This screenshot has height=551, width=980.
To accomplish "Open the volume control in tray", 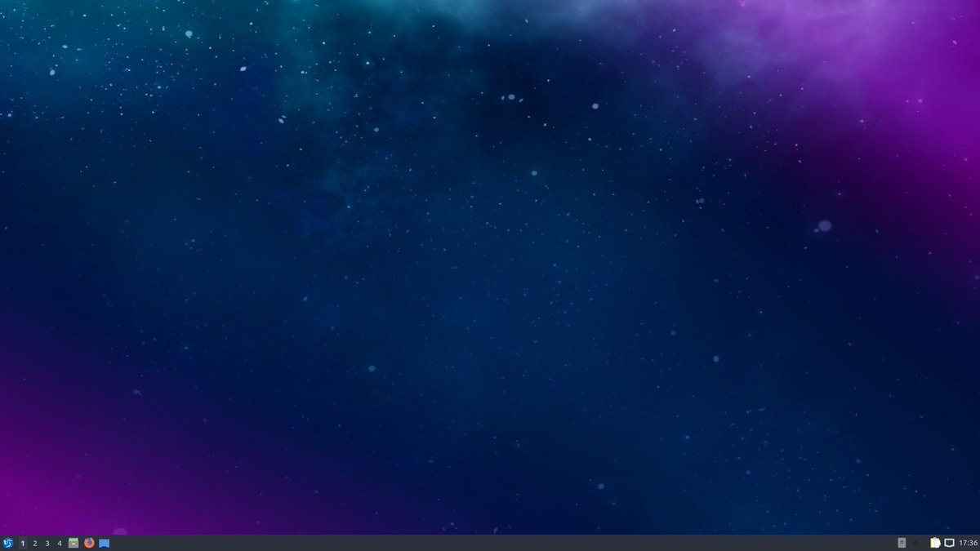I will [917, 543].
